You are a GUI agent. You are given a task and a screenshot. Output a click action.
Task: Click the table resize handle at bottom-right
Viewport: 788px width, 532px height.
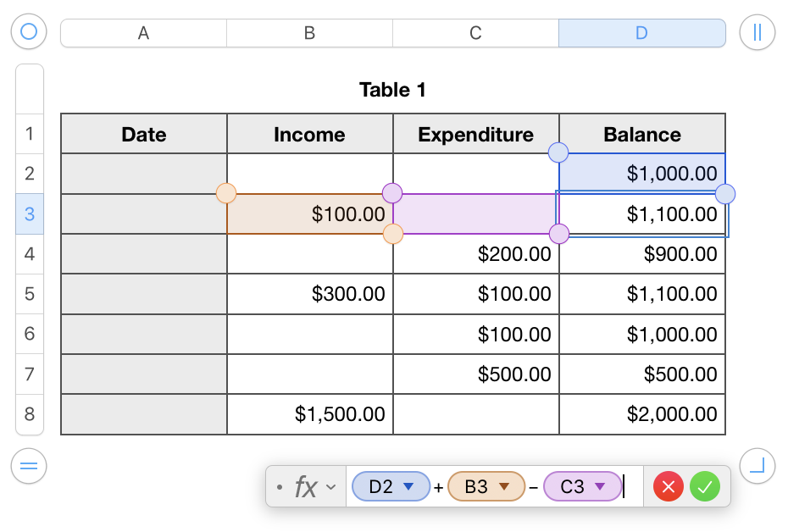pyautogui.click(x=757, y=465)
